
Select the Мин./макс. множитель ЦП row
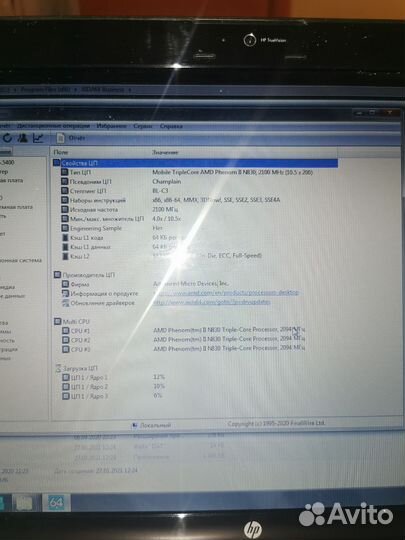[x=195, y=219]
